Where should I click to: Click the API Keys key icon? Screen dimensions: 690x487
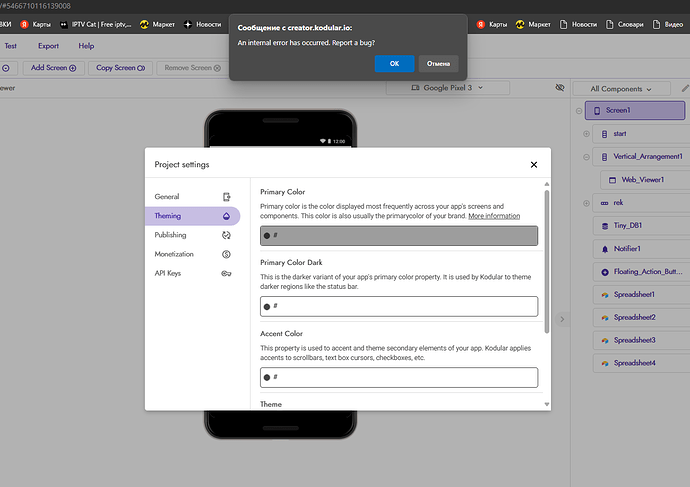point(226,273)
